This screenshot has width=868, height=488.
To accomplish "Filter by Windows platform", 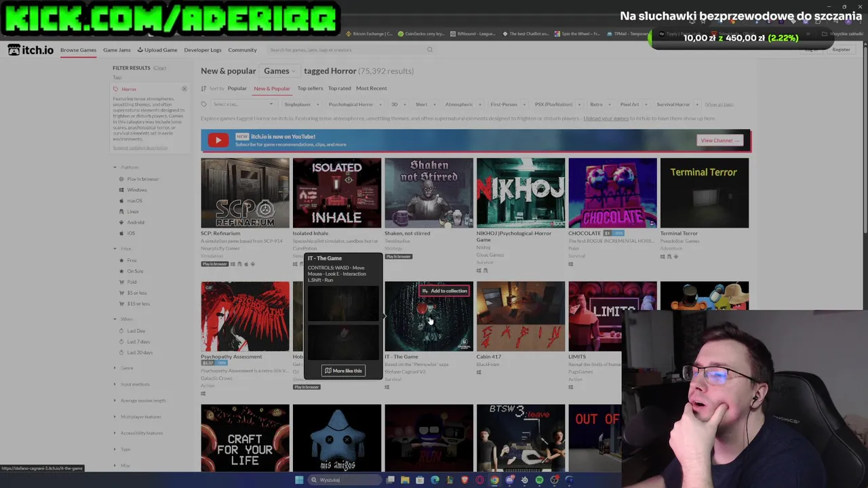I will click(133, 190).
